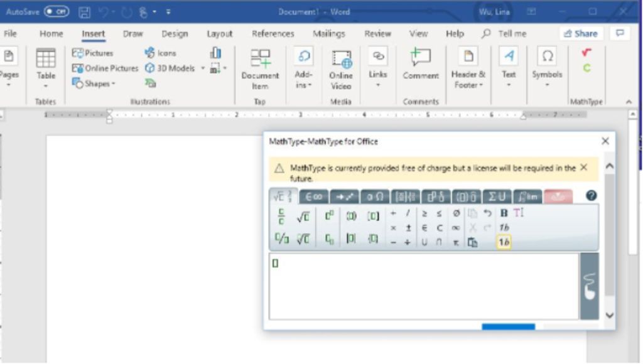643x364 pixels.
Task: Expand the 3D Models dropdown arrow
Action: pyautogui.click(x=202, y=68)
